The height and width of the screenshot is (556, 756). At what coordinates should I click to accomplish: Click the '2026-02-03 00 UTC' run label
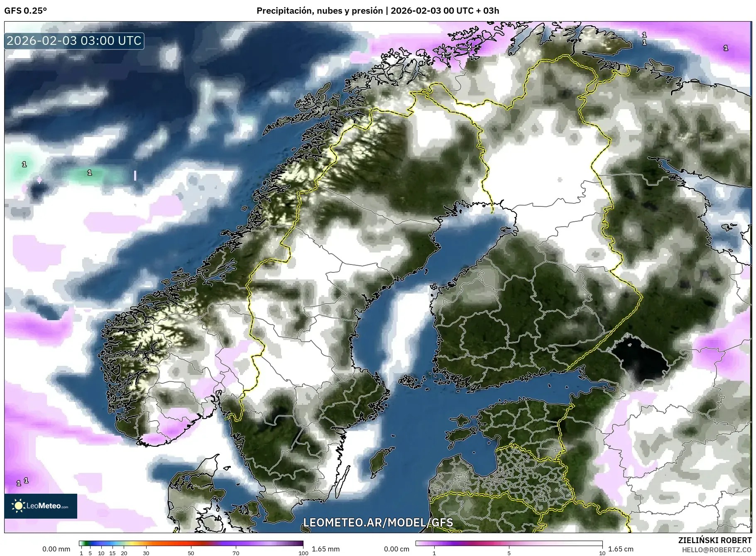[432, 10]
